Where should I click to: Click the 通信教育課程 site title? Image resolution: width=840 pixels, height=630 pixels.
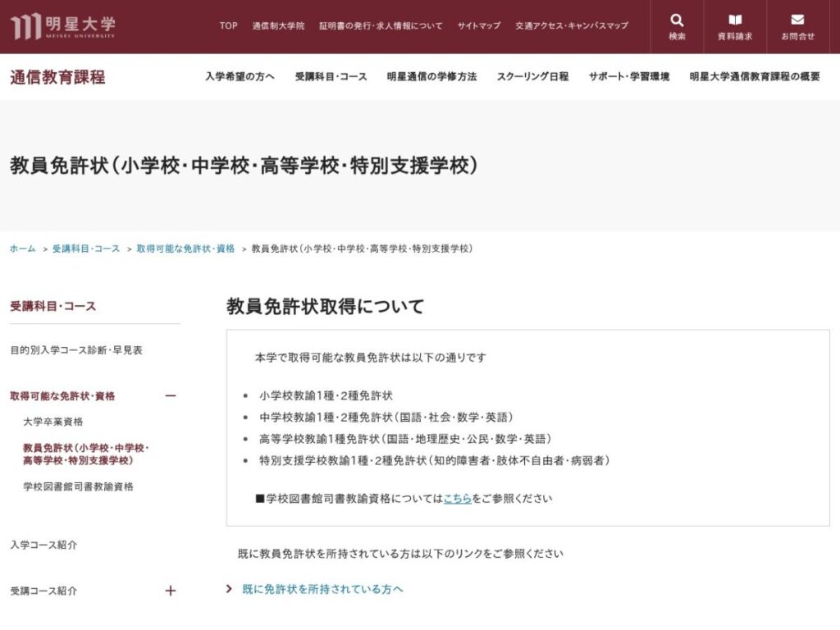pyautogui.click(x=57, y=77)
